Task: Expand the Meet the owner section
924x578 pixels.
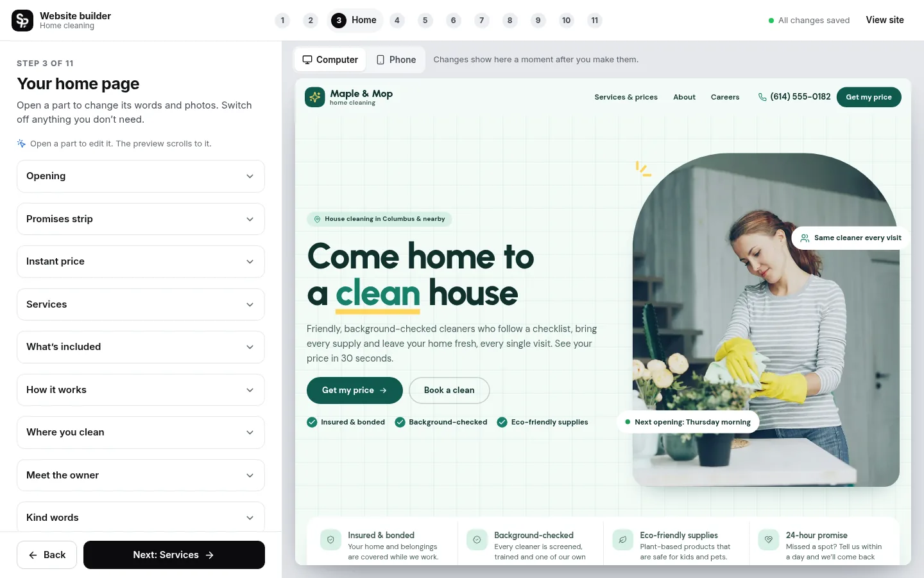Action: pyautogui.click(x=141, y=475)
